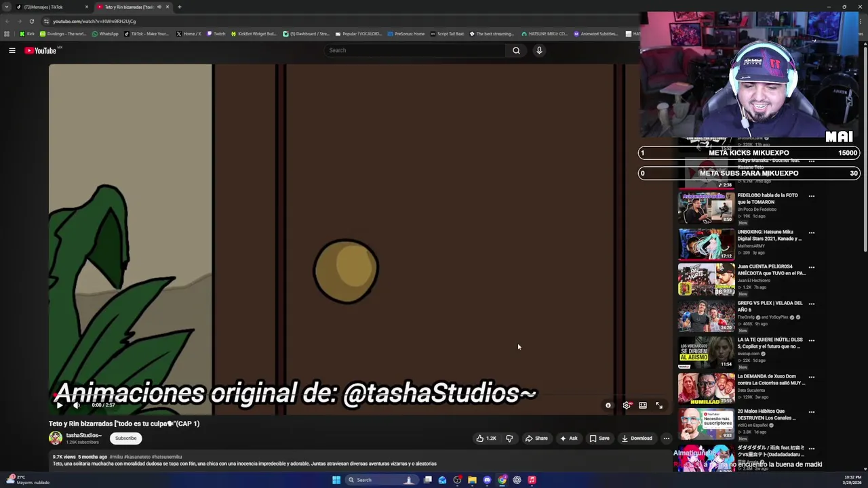This screenshot has height=488, width=868.
Task: Open Juan CUENTA PELIGROSA ANÉCDOTA video title
Action: 771,270
